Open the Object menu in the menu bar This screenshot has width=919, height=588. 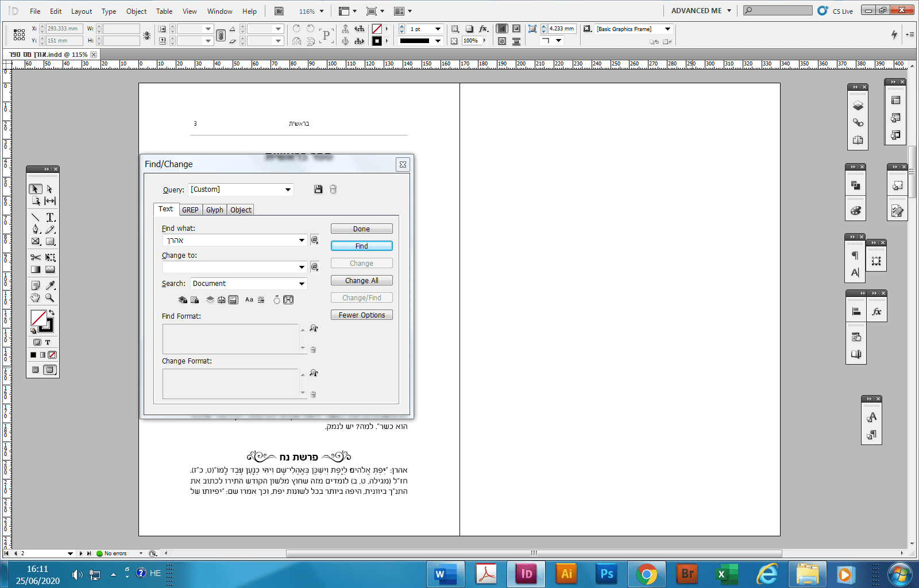[x=136, y=11]
